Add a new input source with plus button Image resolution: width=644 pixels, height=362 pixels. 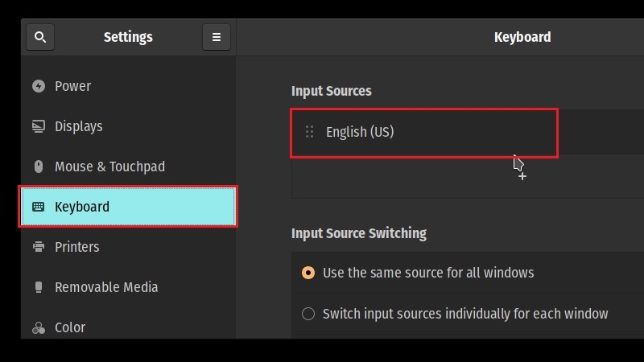tap(522, 176)
